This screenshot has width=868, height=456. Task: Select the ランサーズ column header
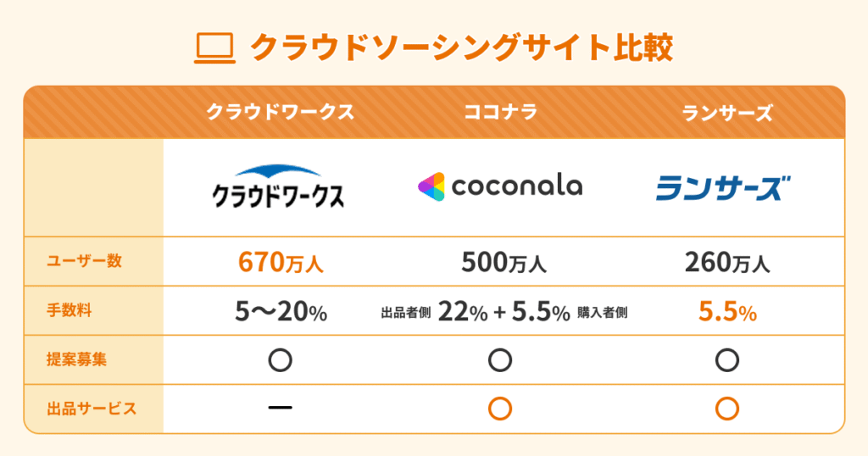(727, 113)
